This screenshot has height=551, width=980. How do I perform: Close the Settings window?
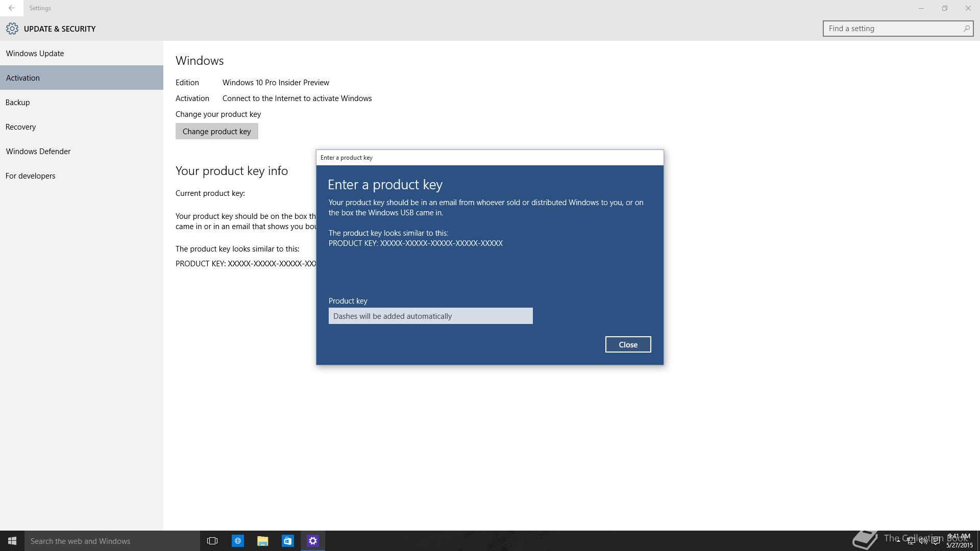pos(968,8)
